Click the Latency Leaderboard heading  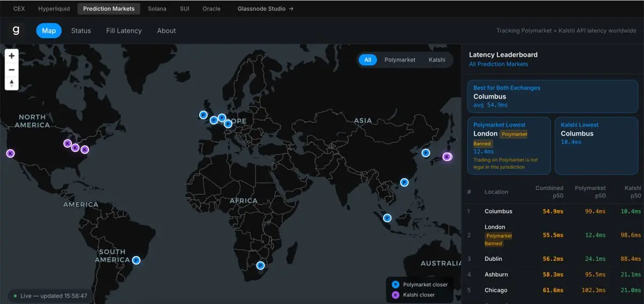[503, 55]
